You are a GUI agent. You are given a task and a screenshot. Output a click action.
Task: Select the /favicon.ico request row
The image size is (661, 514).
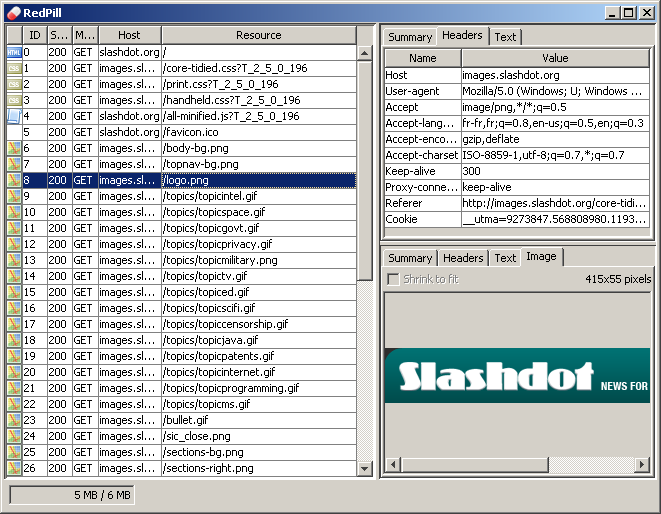click(x=181, y=132)
